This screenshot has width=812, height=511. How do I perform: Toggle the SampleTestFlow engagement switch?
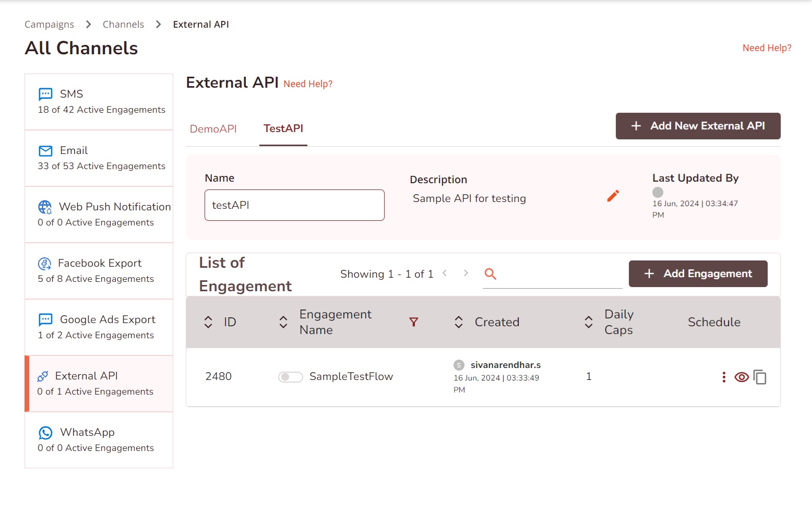coord(290,377)
